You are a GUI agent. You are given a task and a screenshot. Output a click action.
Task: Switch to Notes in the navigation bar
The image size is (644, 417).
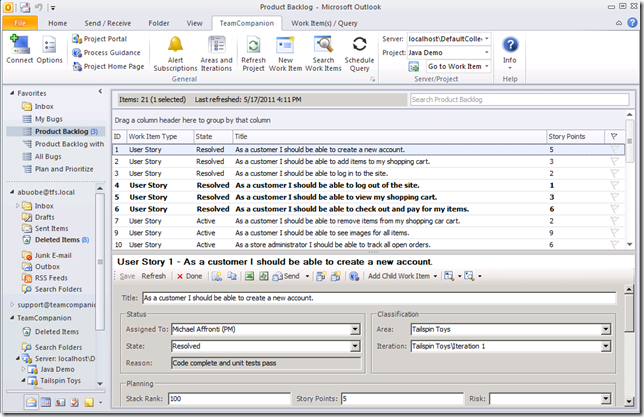(x=89, y=402)
